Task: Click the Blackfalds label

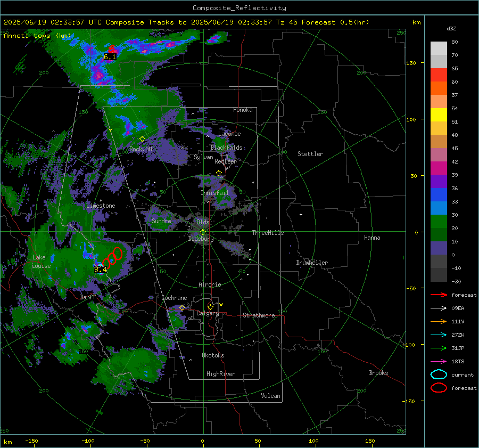Action: pyautogui.click(x=226, y=148)
